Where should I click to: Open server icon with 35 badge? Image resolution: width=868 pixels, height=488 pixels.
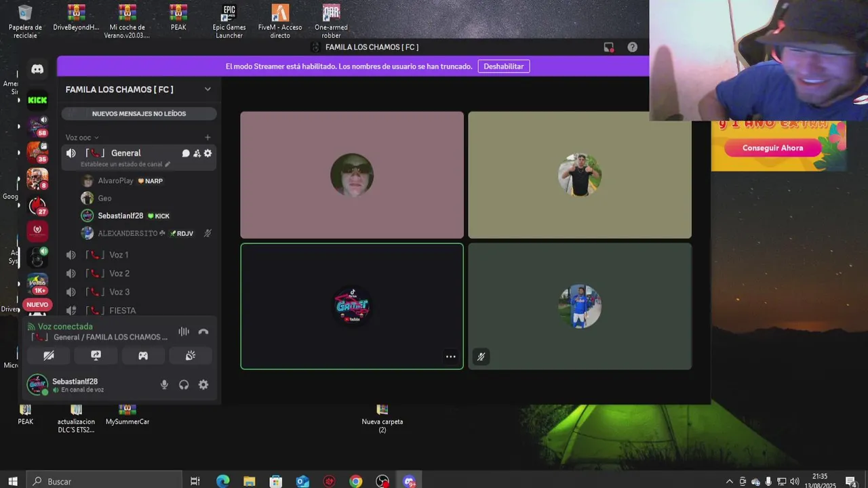point(37,152)
